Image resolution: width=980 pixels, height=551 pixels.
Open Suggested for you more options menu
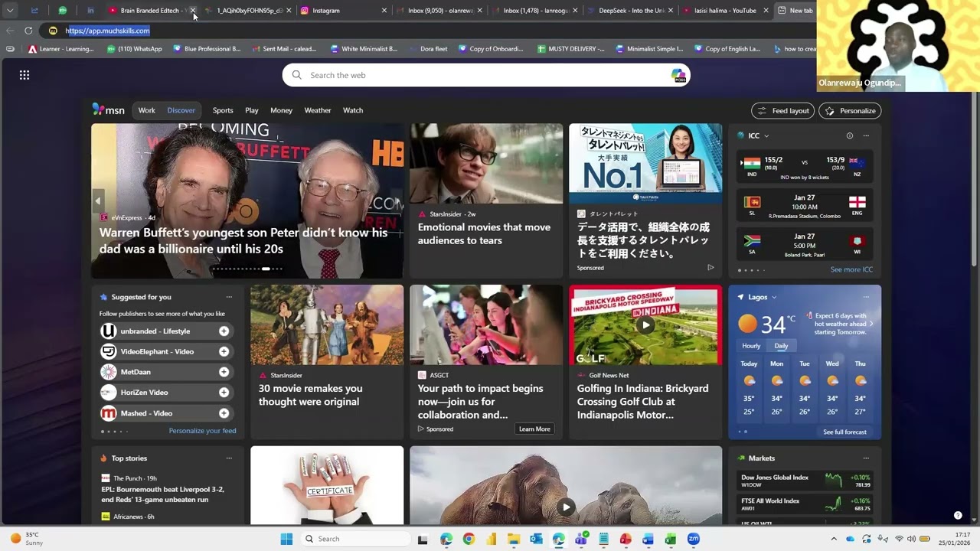coord(229,297)
